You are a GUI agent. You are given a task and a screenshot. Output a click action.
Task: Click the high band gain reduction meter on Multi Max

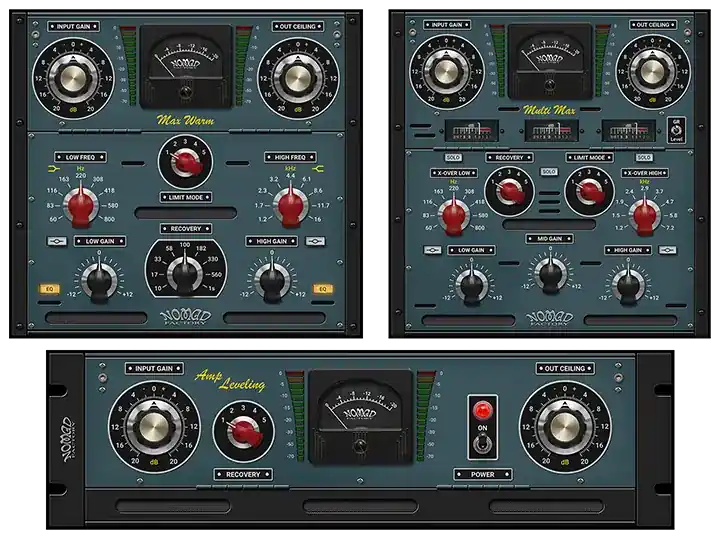pos(629,131)
